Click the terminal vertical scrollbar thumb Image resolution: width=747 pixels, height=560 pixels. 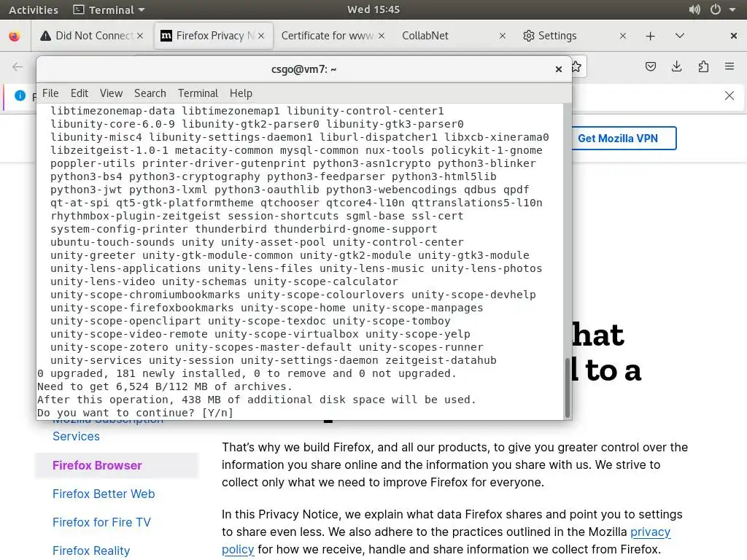[x=567, y=388]
